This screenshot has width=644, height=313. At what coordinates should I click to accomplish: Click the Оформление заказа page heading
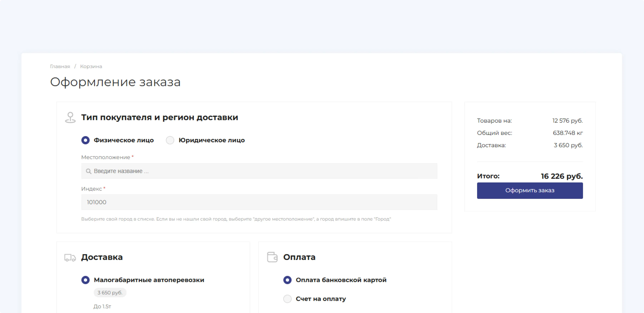(115, 82)
